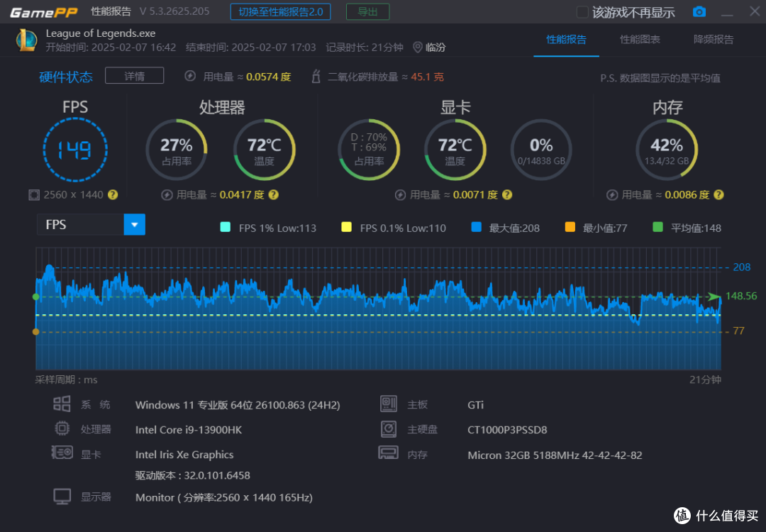Screen dimensions: 766x532
Task: Click the lightning icon before GPU 用电量
Action: point(400,195)
